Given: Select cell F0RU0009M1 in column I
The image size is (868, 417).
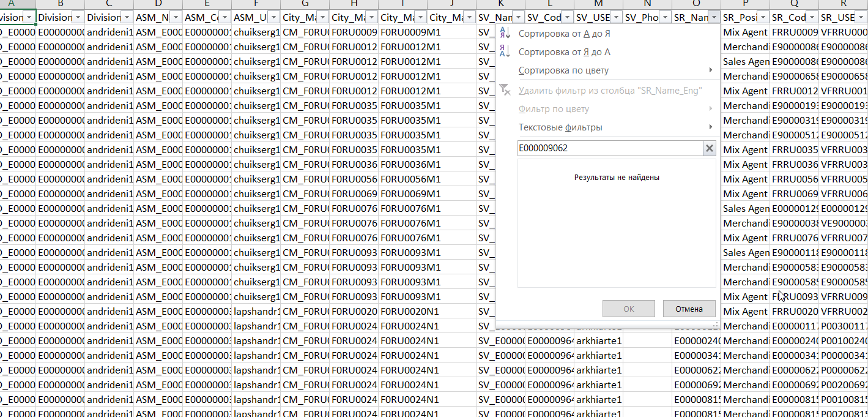Looking at the screenshot, I should coord(403,32).
